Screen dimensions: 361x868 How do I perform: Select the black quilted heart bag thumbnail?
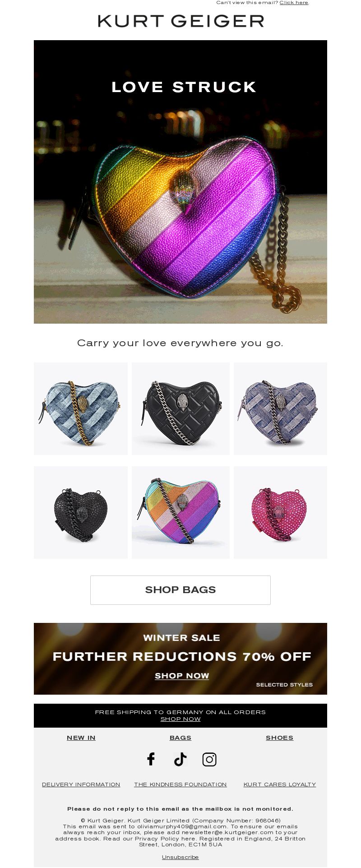pos(180,408)
